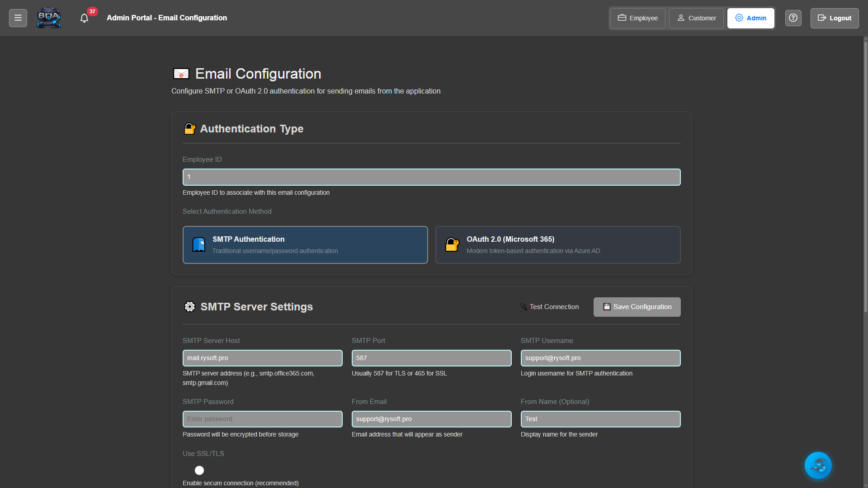Open the hamburger navigation menu
The width and height of the screenshot is (868, 488).
(18, 18)
